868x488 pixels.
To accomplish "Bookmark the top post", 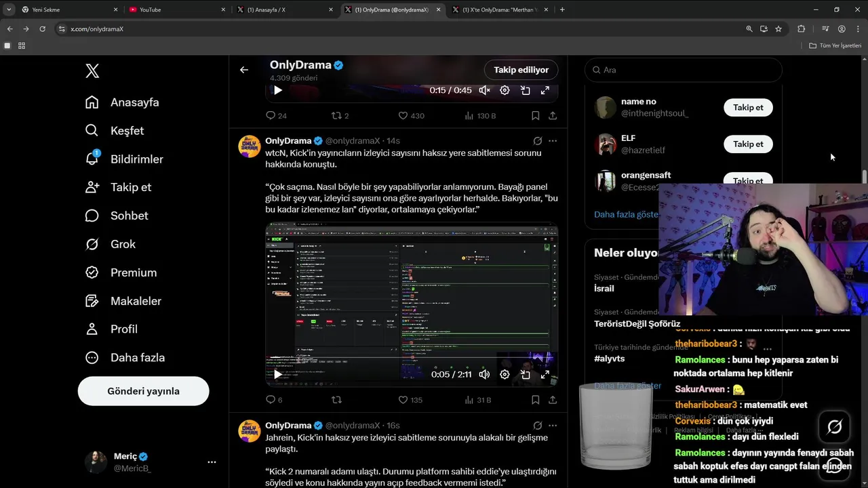I will coord(535,116).
